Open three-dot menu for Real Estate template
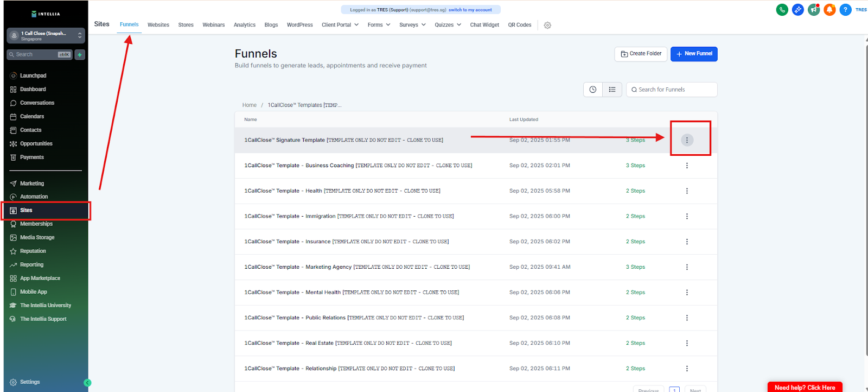868x392 pixels. point(687,343)
